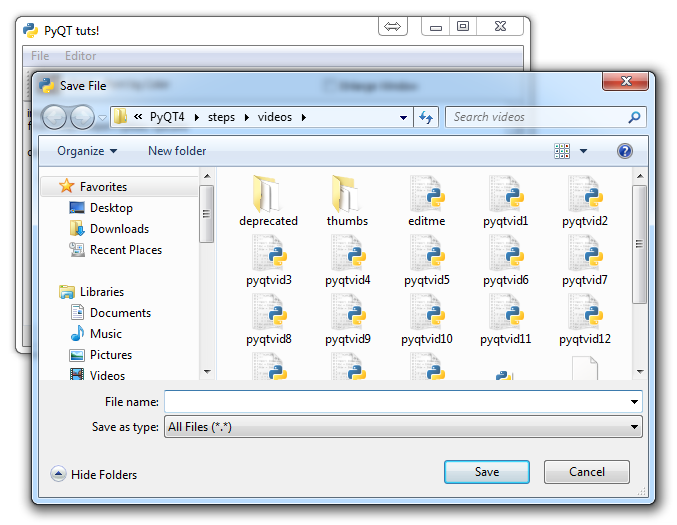The width and height of the screenshot is (677, 525).
Task: Click the pyqtvid1 file icon
Action: [505, 193]
